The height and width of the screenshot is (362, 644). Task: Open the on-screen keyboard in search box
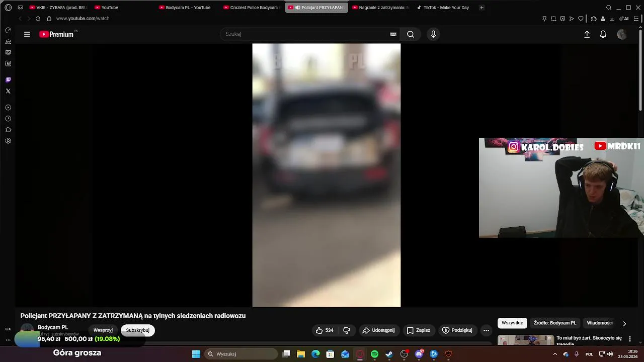point(393,34)
